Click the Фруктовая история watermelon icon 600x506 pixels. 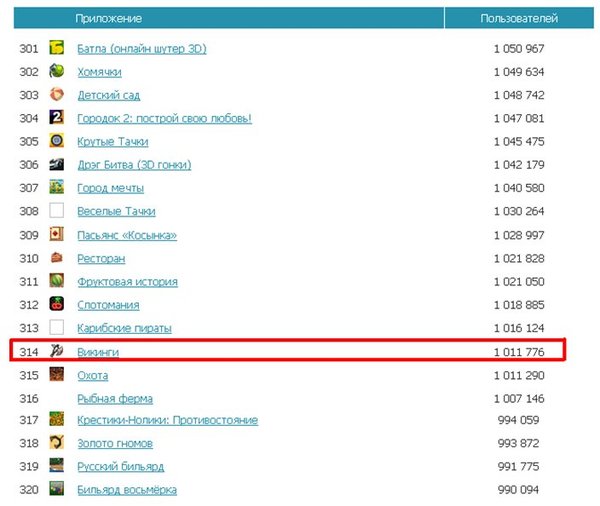coord(57,281)
